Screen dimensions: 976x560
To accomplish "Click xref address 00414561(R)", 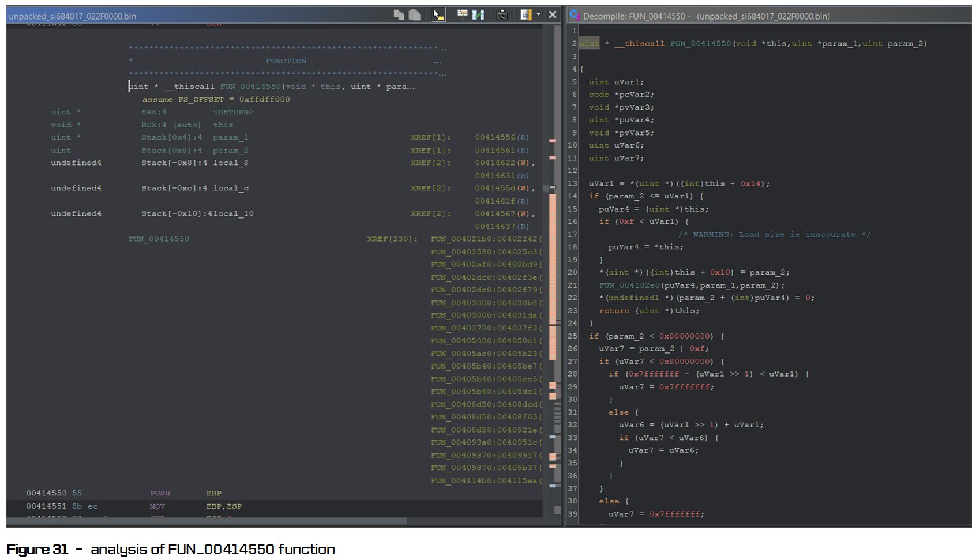I will click(502, 150).
